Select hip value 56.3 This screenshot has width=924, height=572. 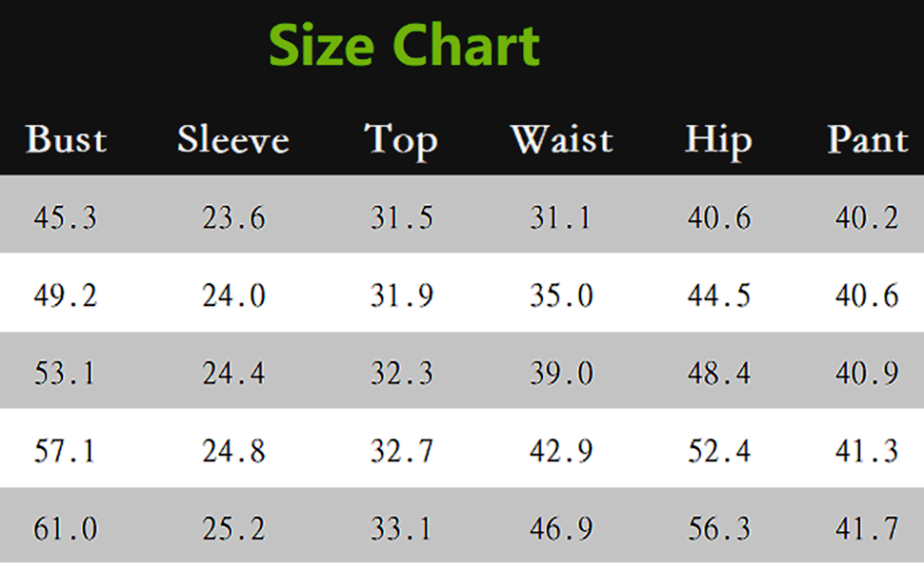pyautogui.click(x=719, y=528)
